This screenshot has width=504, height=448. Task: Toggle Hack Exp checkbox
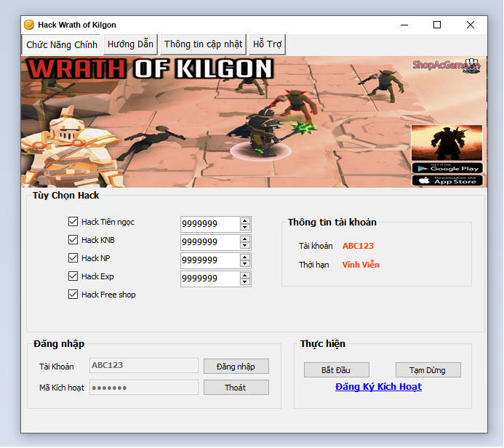73,276
